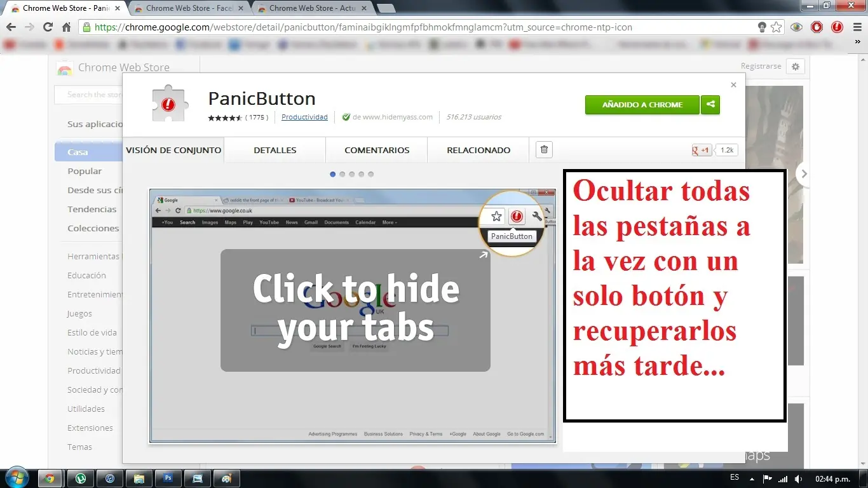This screenshot has height=488, width=868.
Task: Go to the next item with the right chevron
Action: click(x=804, y=174)
